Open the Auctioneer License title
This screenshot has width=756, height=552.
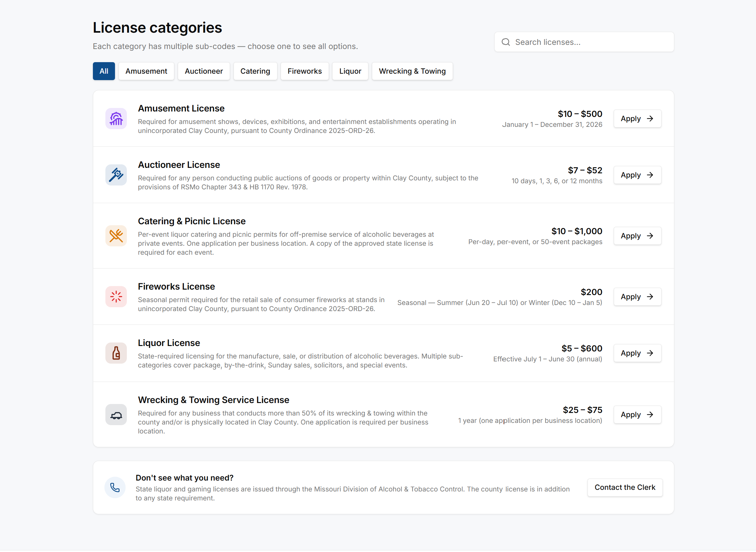point(179,165)
